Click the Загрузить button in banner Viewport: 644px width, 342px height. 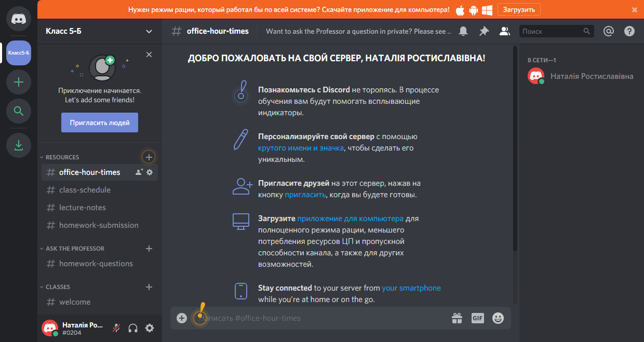519,9
